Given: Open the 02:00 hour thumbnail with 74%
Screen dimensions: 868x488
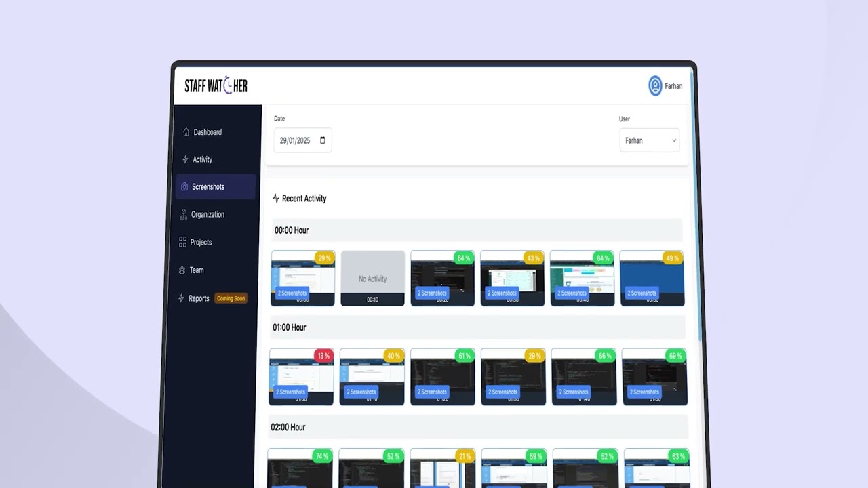Looking at the screenshot, I should [x=300, y=468].
